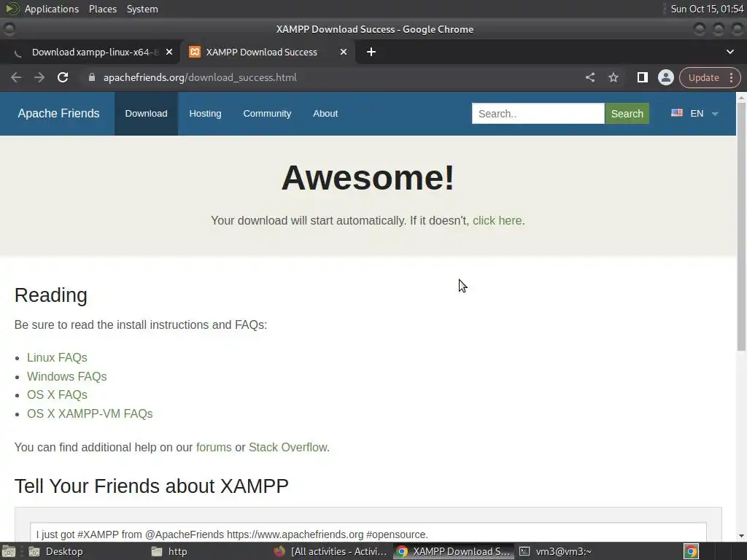Open the Community nav item
Viewport: 747px width, 560px height.
[267, 114]
